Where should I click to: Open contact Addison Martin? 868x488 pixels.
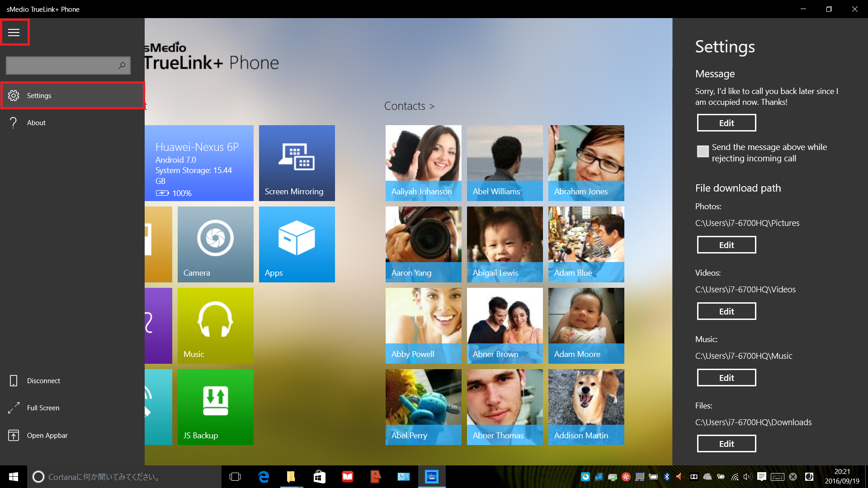(x=586, y=407)
